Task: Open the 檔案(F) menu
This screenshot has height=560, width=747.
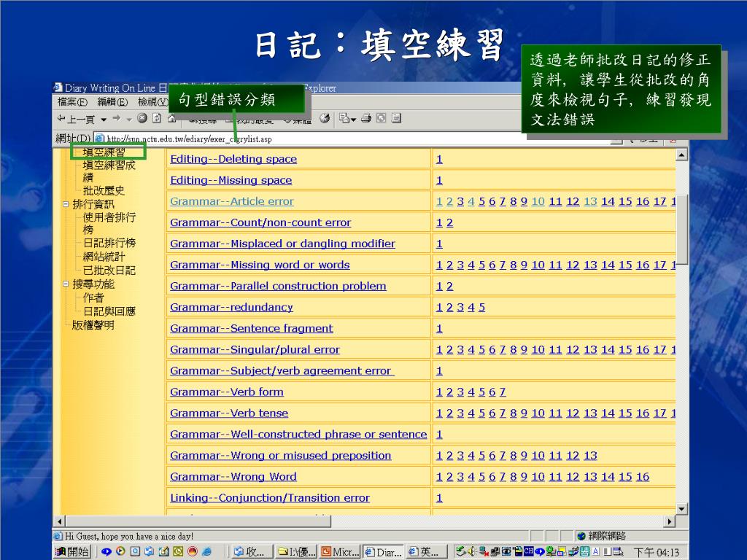Action: [x=72, y=101]
